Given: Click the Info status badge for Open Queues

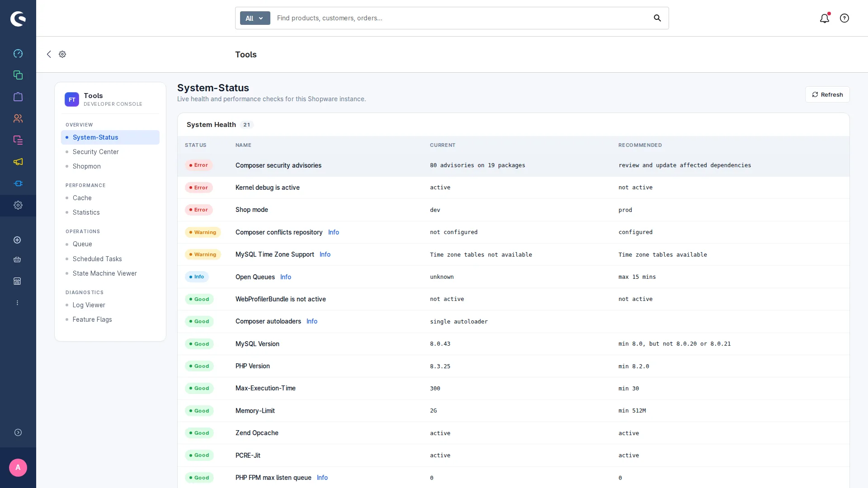Looking at the screenshot, I should [197, 277].
